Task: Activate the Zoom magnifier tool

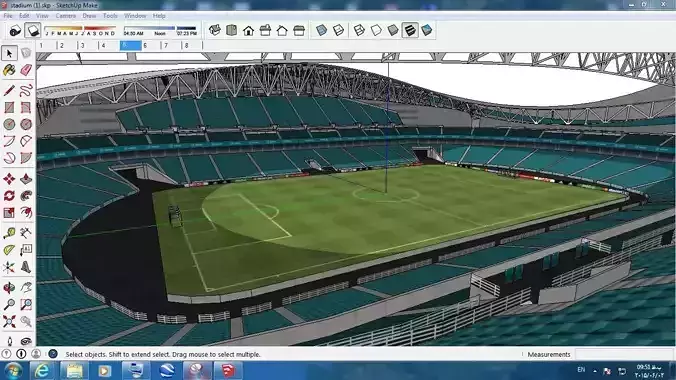Action: (x=9, y=305)
